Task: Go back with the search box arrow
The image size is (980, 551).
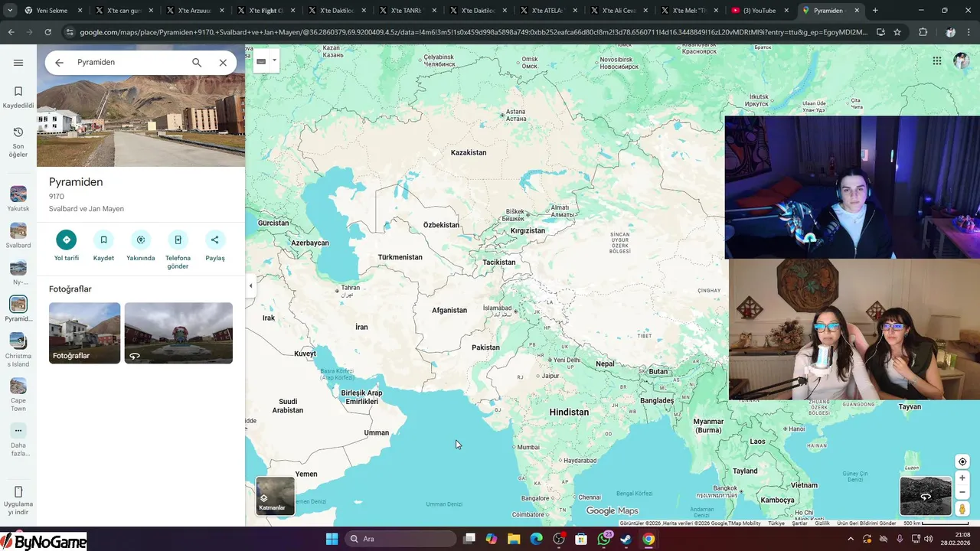Action: tap(59, 63)
